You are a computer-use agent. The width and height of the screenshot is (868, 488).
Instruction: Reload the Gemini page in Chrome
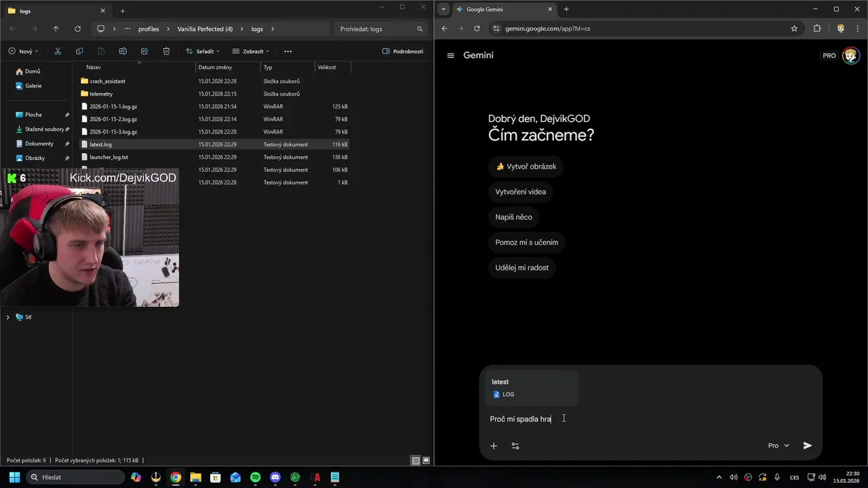(477, 28)
